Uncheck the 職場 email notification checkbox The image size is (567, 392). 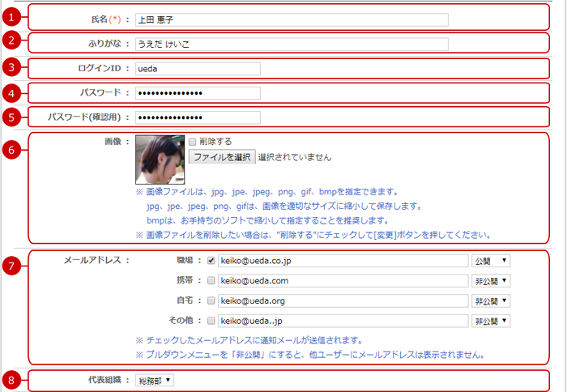click(211, 261)
